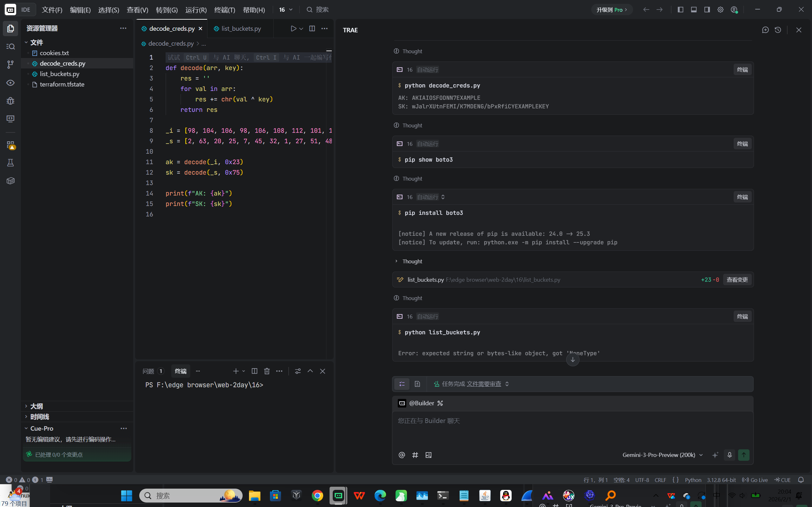Viewport: 812px width, 507px height.
Task: Open the Search icon in activity bar
Action: pos(10,46)
